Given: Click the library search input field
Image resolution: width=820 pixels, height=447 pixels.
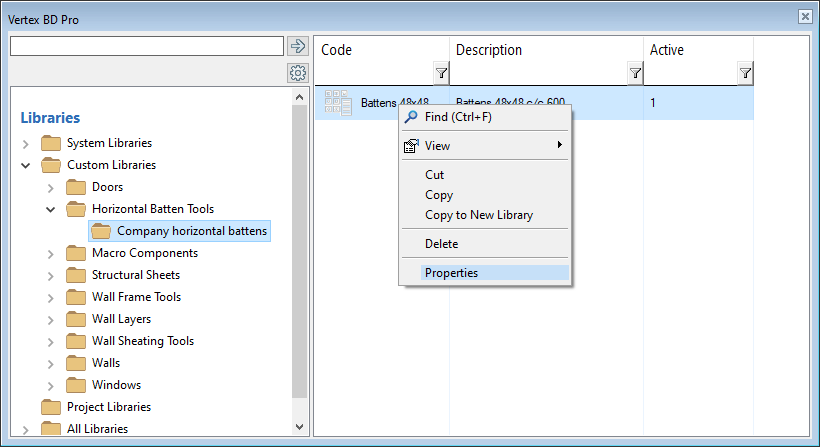Looking at the screenshot, I should (x=146, y=46).
